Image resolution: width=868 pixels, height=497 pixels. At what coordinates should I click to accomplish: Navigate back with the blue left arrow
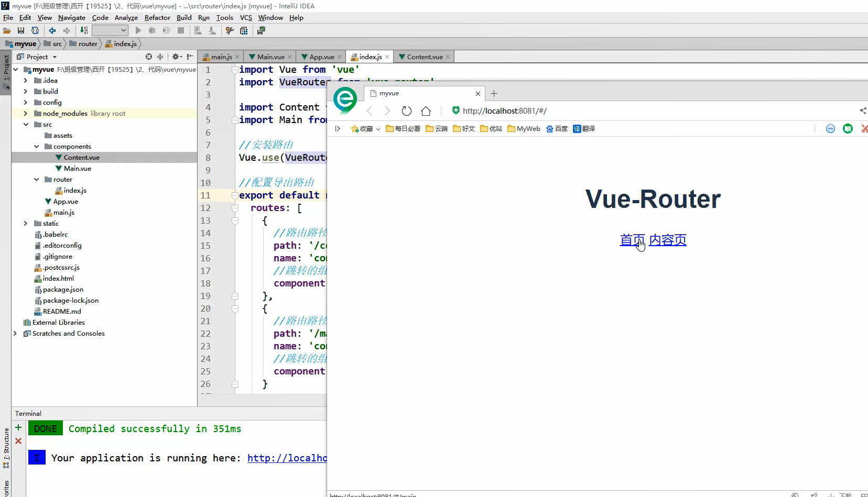click(x=52, y=31)
